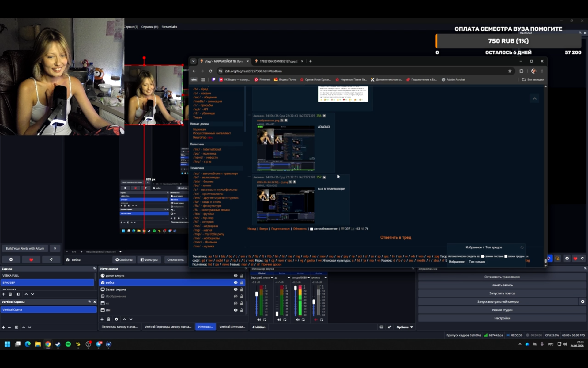Delete the selected source with trash icon
This screenshot has width=588, height=368.
point(108,319)
